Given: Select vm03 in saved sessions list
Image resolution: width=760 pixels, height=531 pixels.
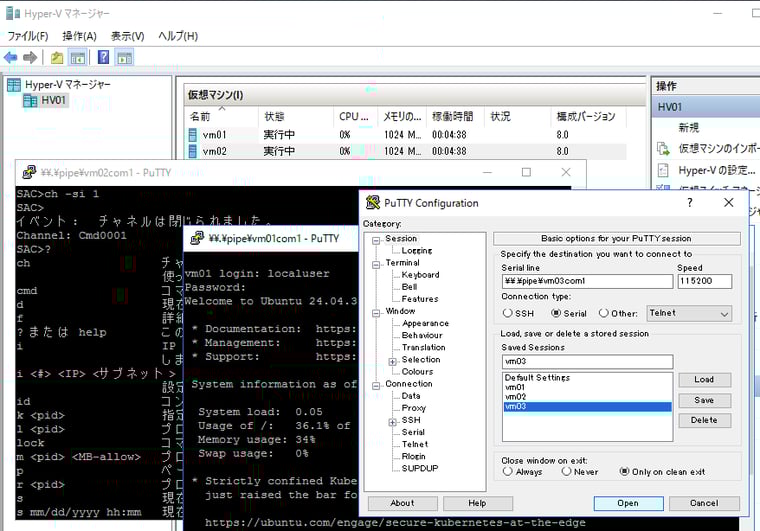Looking at the screenshot, I should 587,406.
